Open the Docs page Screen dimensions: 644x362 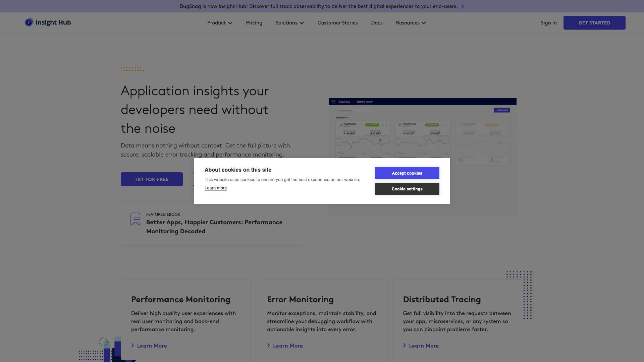tap(377, 23)
